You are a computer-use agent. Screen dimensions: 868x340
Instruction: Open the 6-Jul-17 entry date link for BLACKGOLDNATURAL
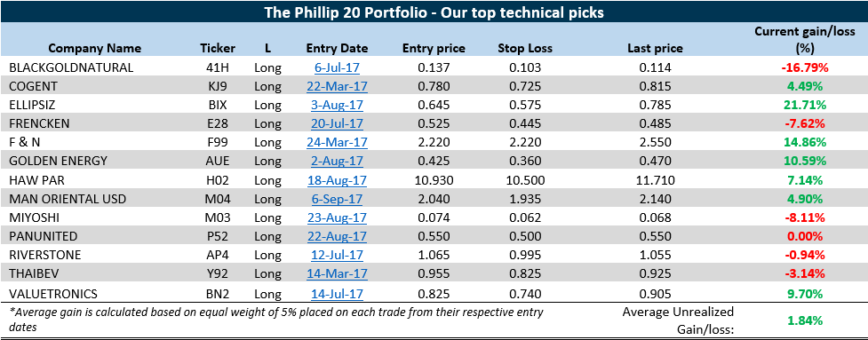pos(337,68)
